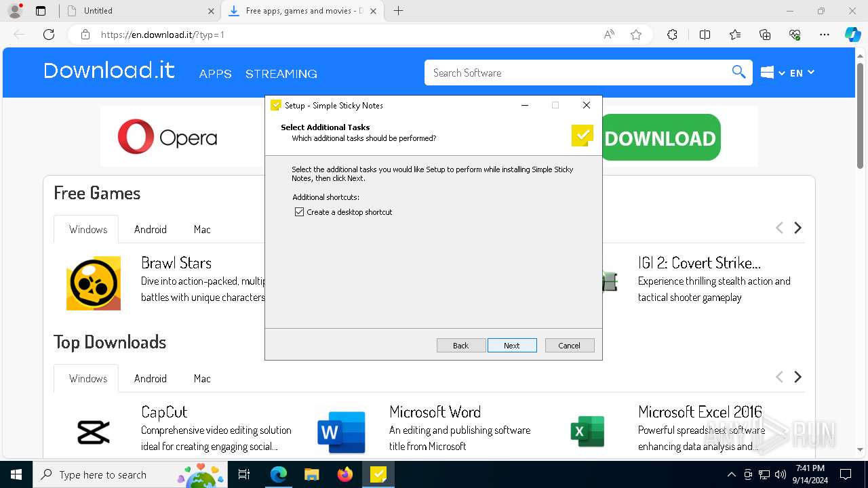Viewport: 868px width, 488px height.
Task: Click the Download.it site logo
Action: (x=109, y=70)
